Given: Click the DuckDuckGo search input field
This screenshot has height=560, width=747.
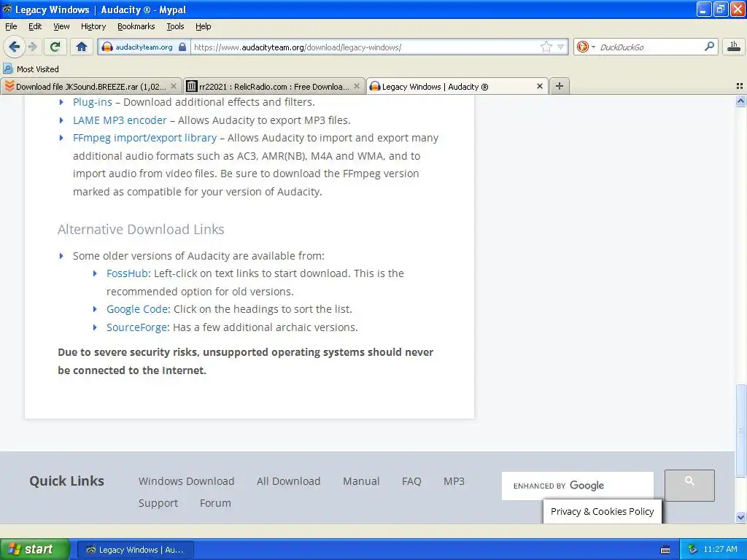Looking at the screenshot, I should pyautogui.click(x=649, y=47).
